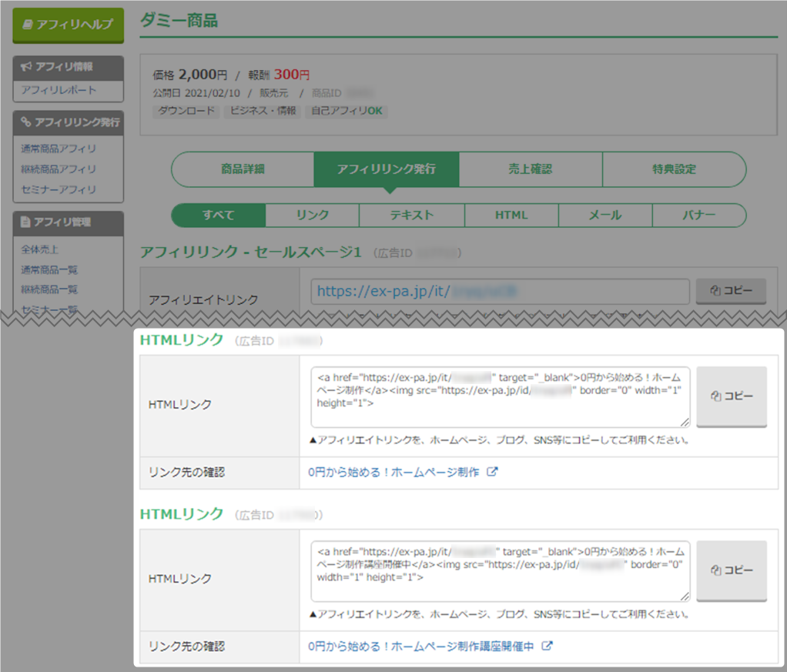This screenshot has height=672, width=787.
Task: Copy the affiliate link URL
Action: (x=731, y=291)
